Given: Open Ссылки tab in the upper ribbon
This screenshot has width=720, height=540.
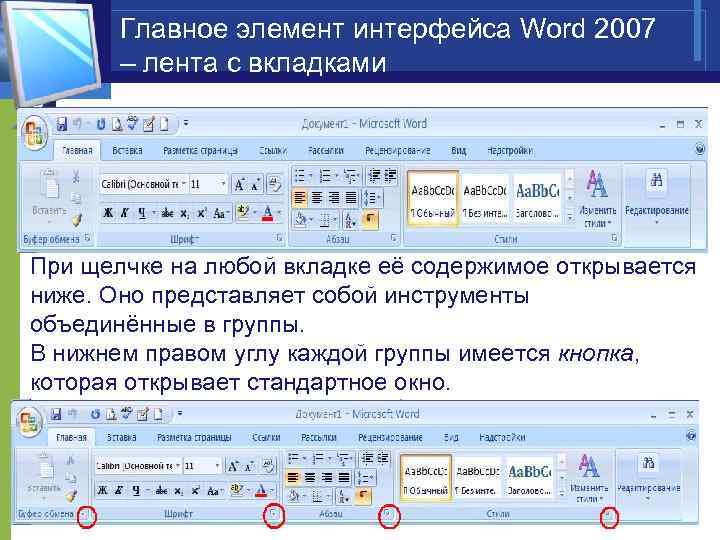Looking at the screenshot, I should [x=272, y=151].
